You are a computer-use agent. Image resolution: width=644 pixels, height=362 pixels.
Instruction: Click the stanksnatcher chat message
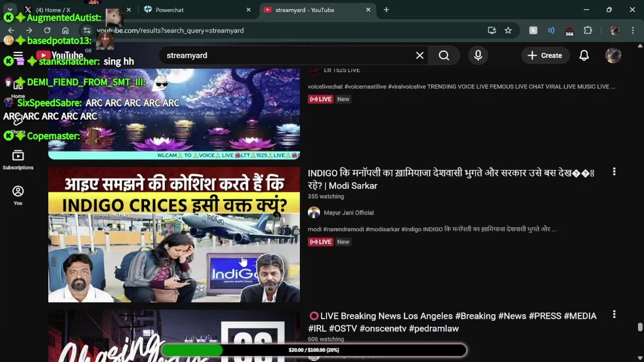119,61
